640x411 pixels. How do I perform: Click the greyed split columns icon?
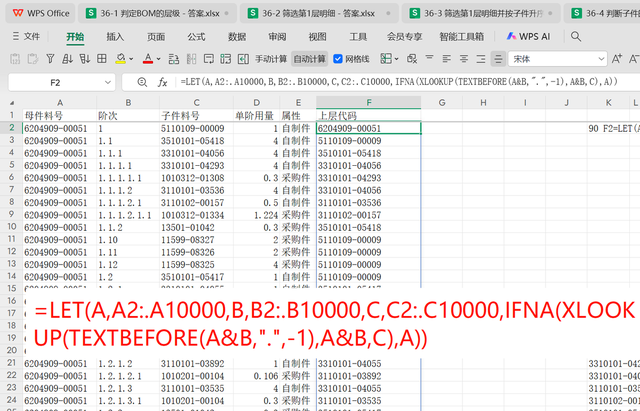point(191,59)
